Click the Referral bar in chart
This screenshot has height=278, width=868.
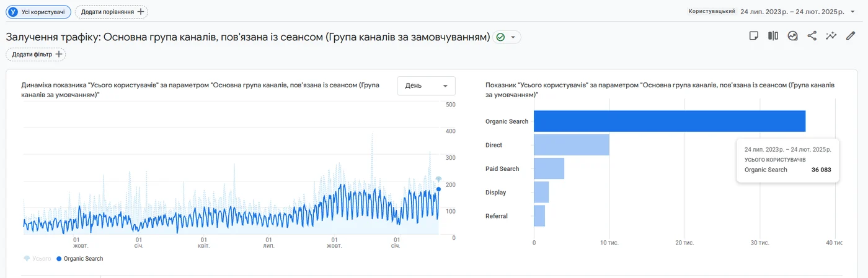[x=539, y=215]
